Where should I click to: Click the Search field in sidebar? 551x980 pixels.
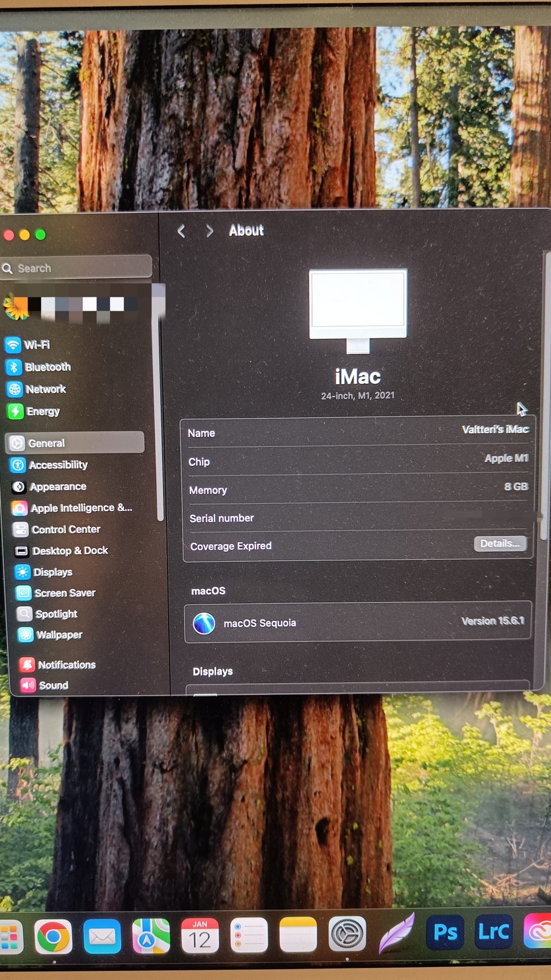(76, 268)
